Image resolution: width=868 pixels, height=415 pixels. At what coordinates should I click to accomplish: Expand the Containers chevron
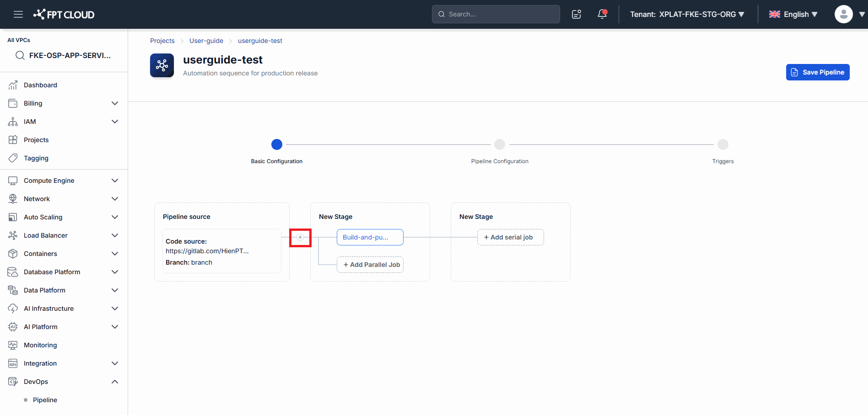pyautogui.click(x=115, y=254)
